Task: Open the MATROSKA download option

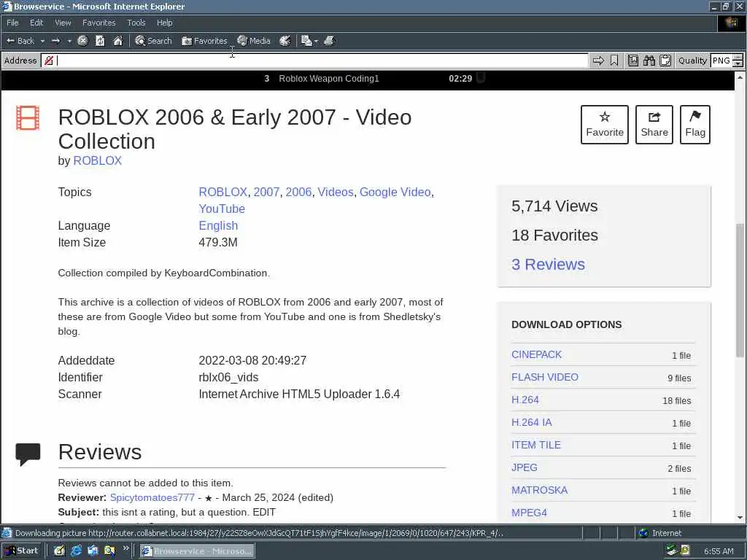Action: tap(539, 490)
